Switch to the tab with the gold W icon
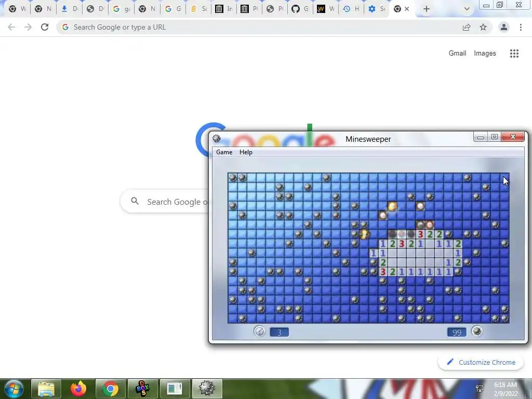 [x=326, y=9]
